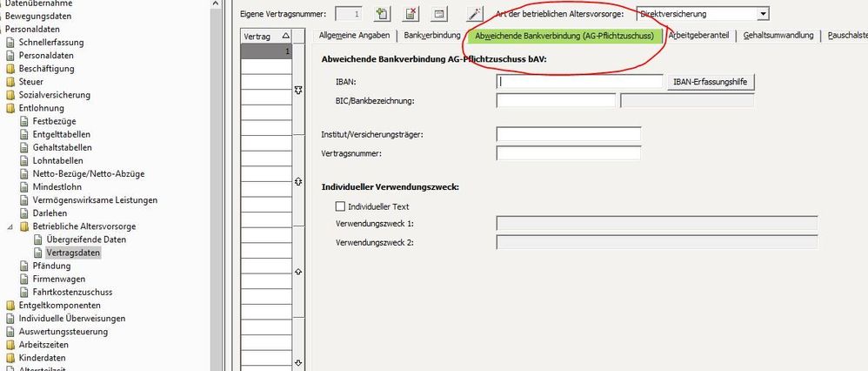Enable the Individueller Text checkbox
The height and width of the screenshot is (371, 868).
(x=340, y=206)
